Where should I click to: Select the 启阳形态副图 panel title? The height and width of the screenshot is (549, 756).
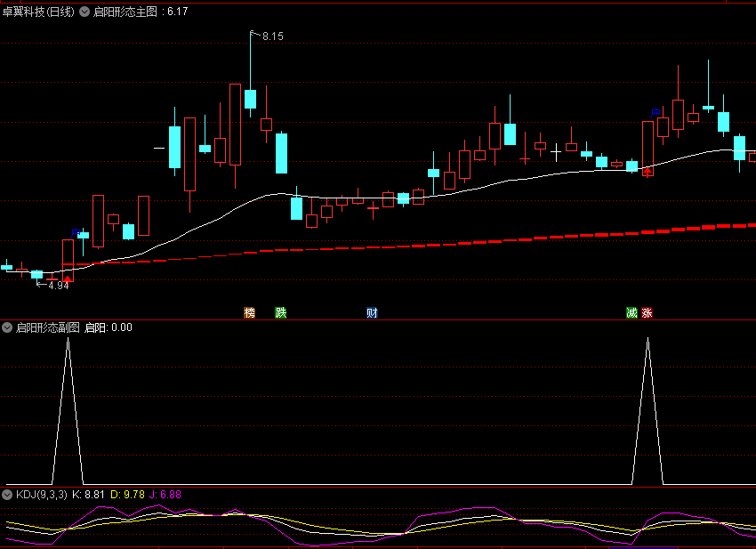click(48, 327)
